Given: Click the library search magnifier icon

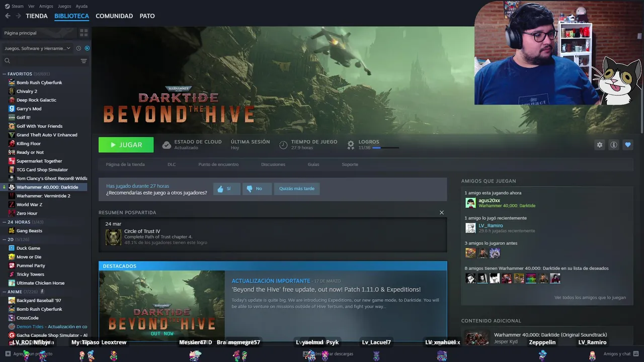Looking at the screenshot, I should [x=7, y=61].
